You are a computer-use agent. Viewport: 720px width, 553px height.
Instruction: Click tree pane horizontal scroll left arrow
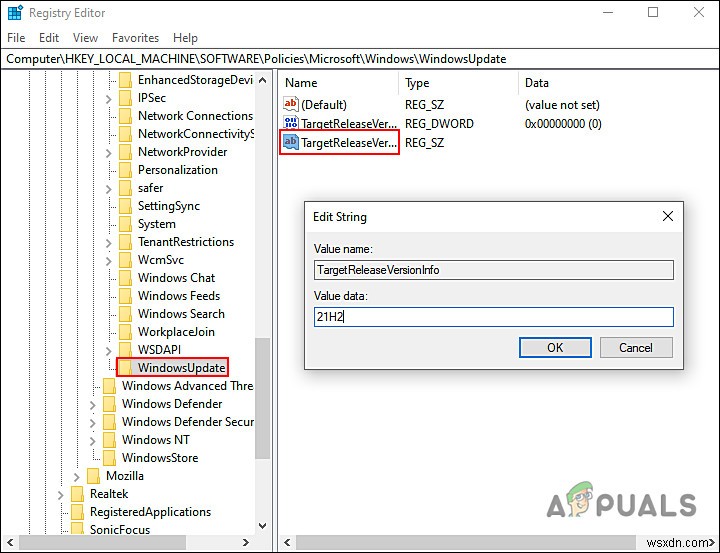coord(10,543)
